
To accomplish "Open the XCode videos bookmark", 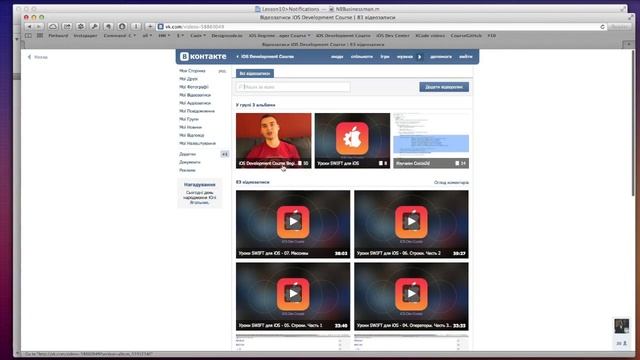I will (x=430, y=36).
